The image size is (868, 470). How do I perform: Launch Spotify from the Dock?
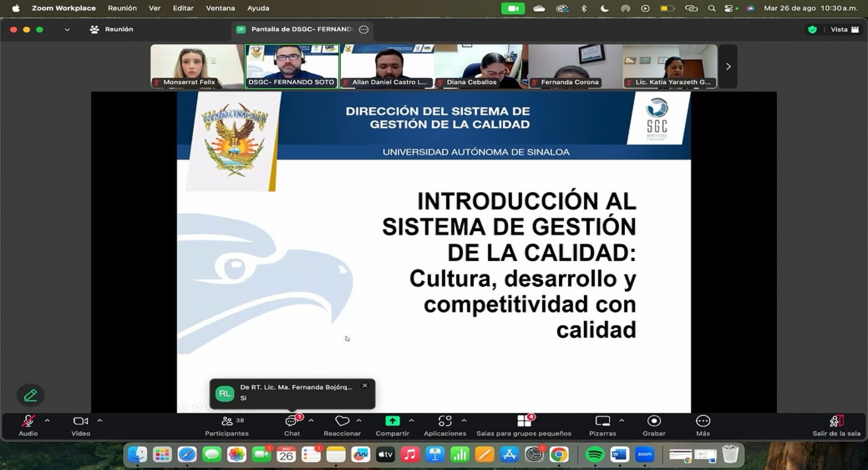point(595,454)
